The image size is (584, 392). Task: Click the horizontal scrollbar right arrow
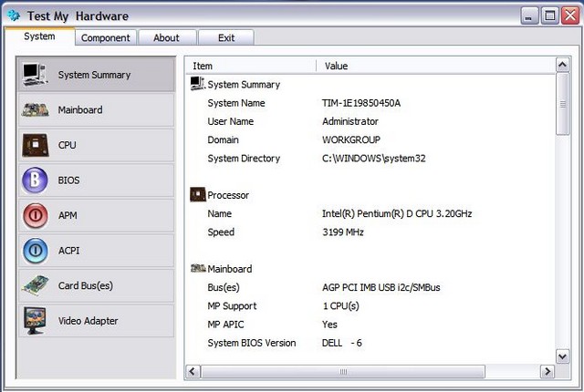click(x=547, y=371)
